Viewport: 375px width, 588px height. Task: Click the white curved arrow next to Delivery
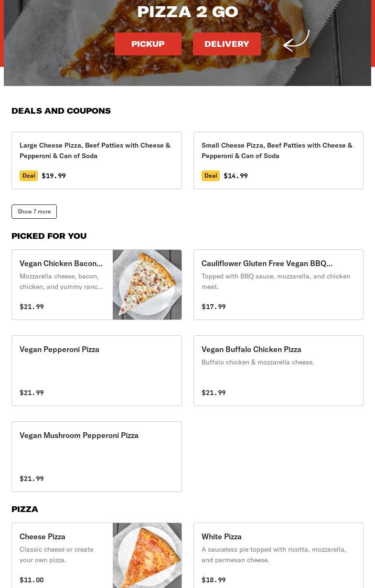coord(297,41)
